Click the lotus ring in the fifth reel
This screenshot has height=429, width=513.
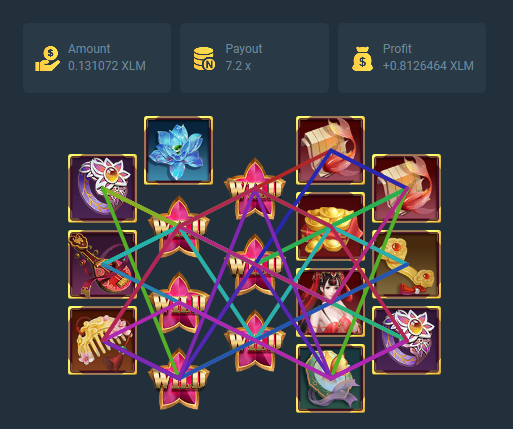click(x=406, y=340)
